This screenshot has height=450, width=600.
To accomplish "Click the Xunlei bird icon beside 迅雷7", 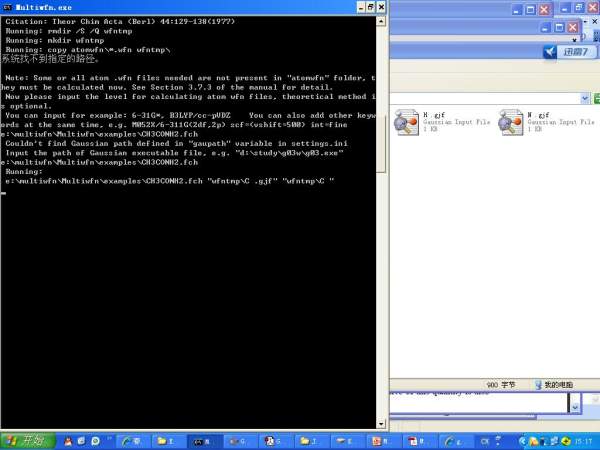I will 550,52.
